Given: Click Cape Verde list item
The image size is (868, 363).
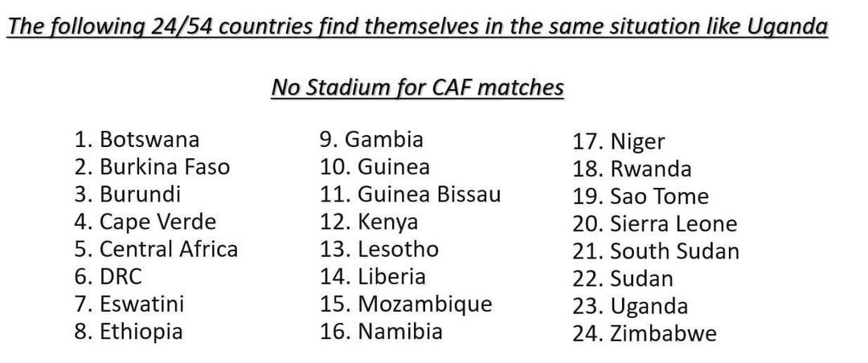Looking at the screenshot, I should point(145,222).
